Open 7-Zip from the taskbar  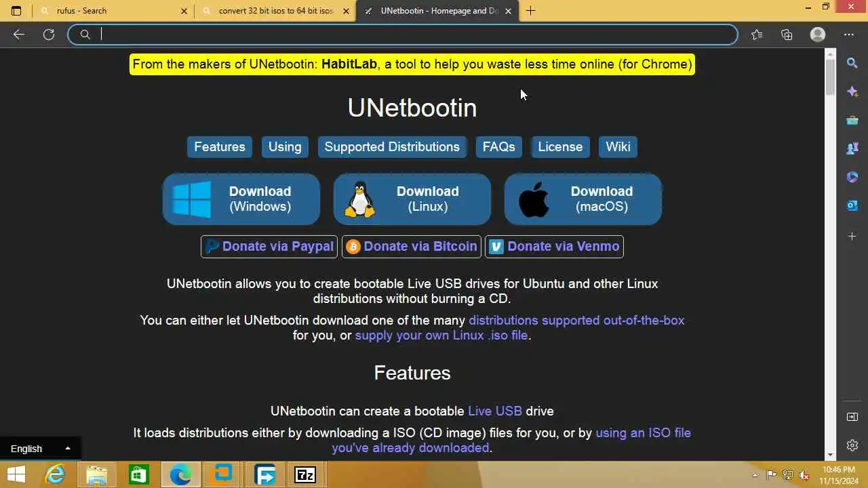305,474
